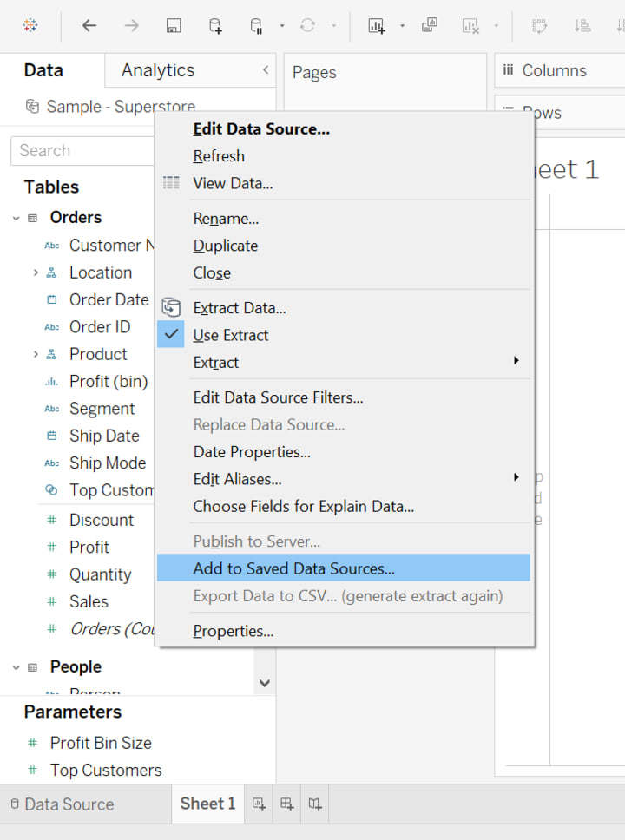This screenshot has width=625, height=840.
Task: Add a new dashboard tab
Action: (286, 804)
